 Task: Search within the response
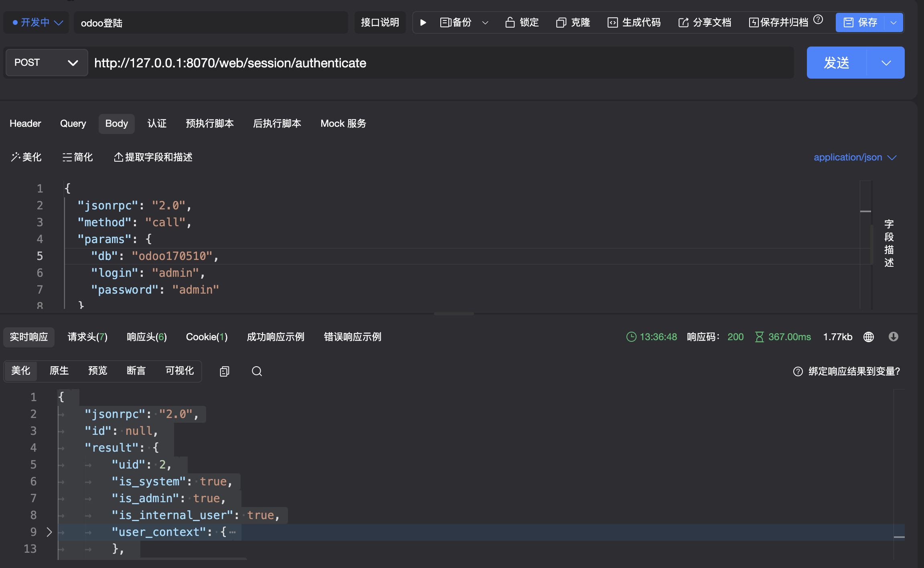(x=256, y=371)
